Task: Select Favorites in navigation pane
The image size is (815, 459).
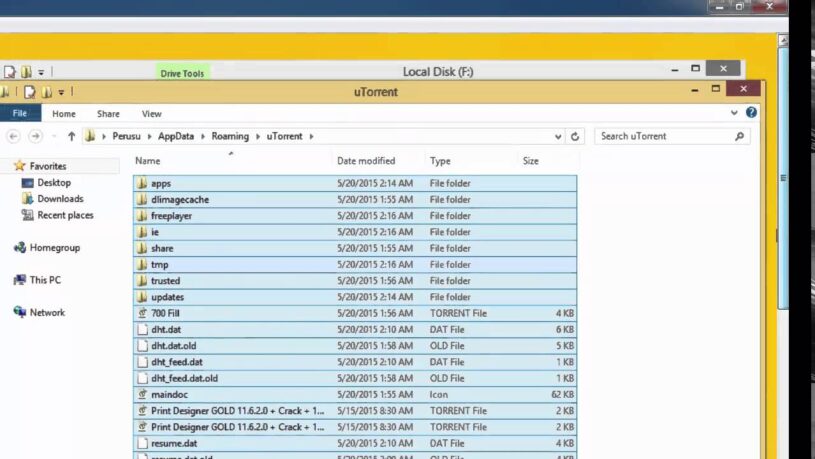Action: [x=48, y=166]
